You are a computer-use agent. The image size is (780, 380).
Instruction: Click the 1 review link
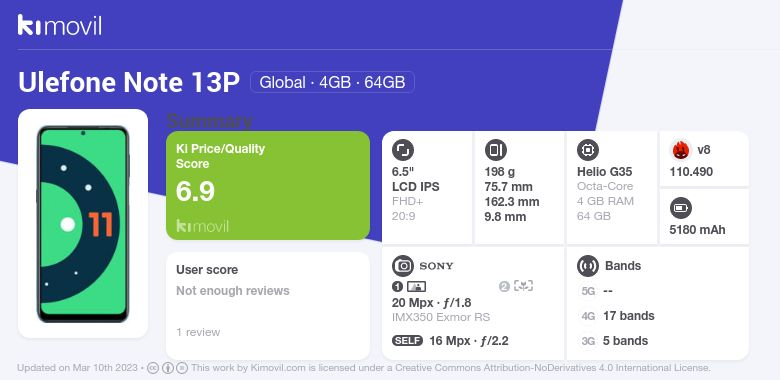(198, 332)
